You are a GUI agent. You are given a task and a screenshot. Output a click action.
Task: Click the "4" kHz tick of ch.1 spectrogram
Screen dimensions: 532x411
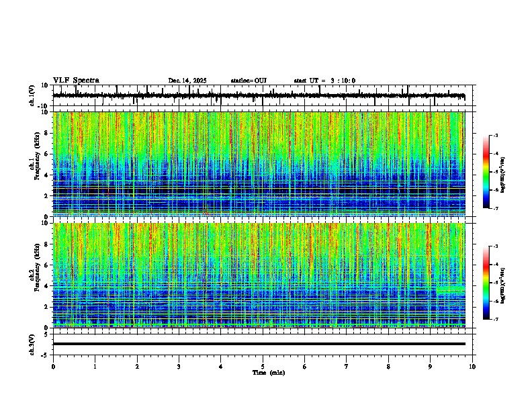click(46, 175)
